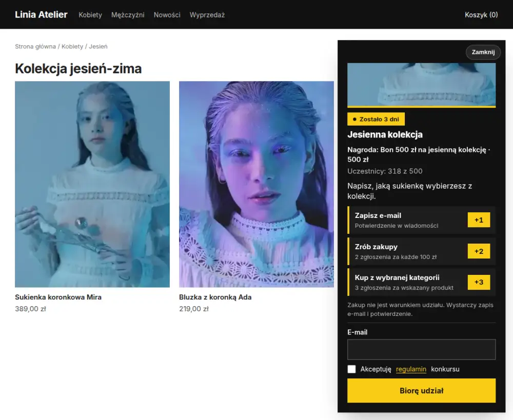513x420 pixels.
Task: Open Sukienka koronkowa Mira product image
Action: tap(92, 184)
